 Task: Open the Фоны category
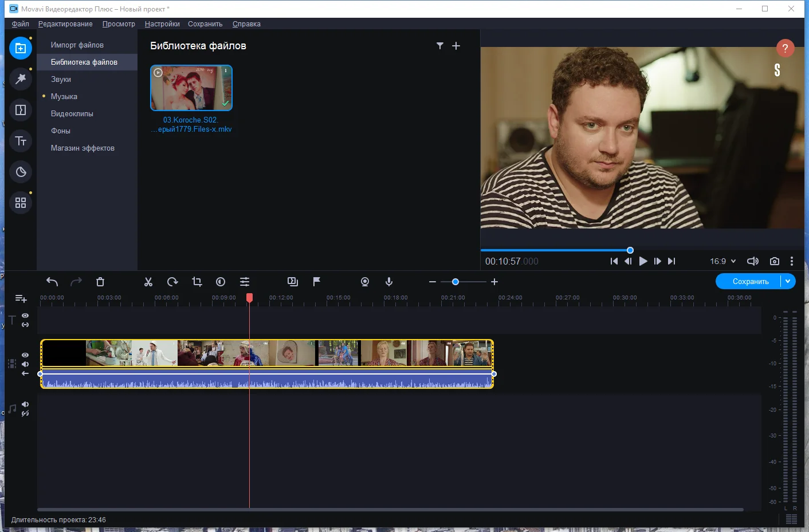(87, 131)
